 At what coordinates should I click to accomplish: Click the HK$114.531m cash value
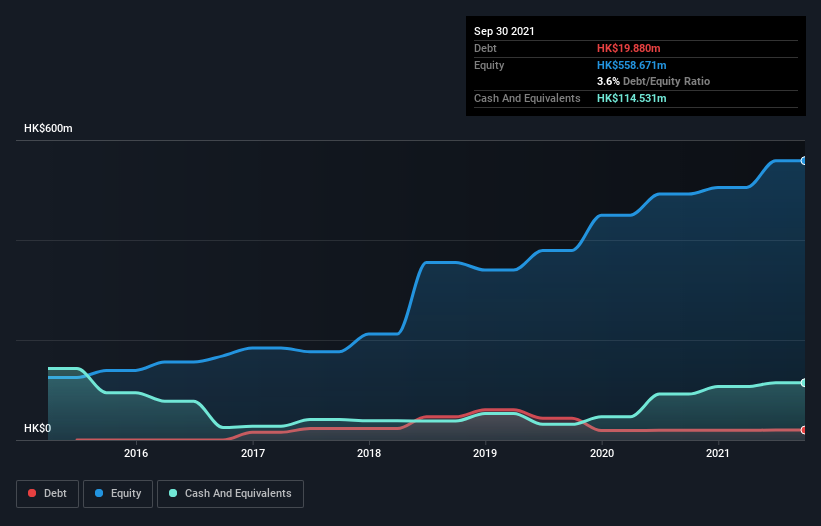click(631, 98)
